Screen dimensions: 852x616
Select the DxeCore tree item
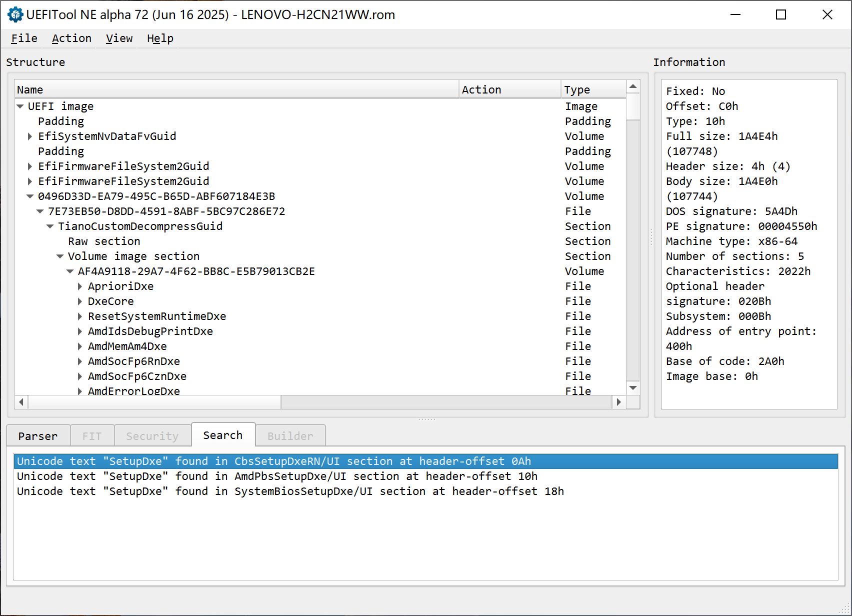[x=111, y=301]
